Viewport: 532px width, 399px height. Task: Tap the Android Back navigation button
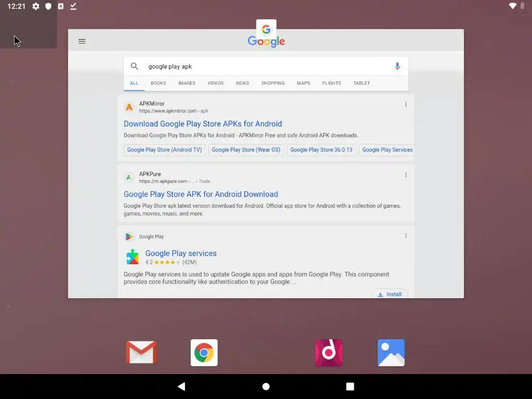pyautogui.click(x=181, y=387)
